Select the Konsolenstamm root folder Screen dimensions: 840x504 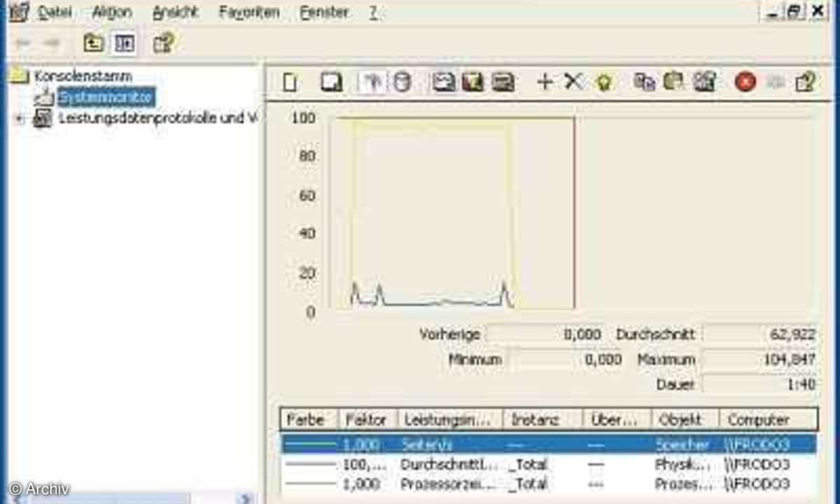[x=83, y=76]
